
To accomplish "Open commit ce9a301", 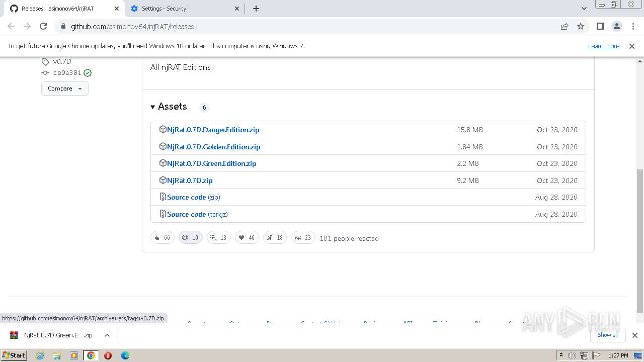I will tap(67, 73).
